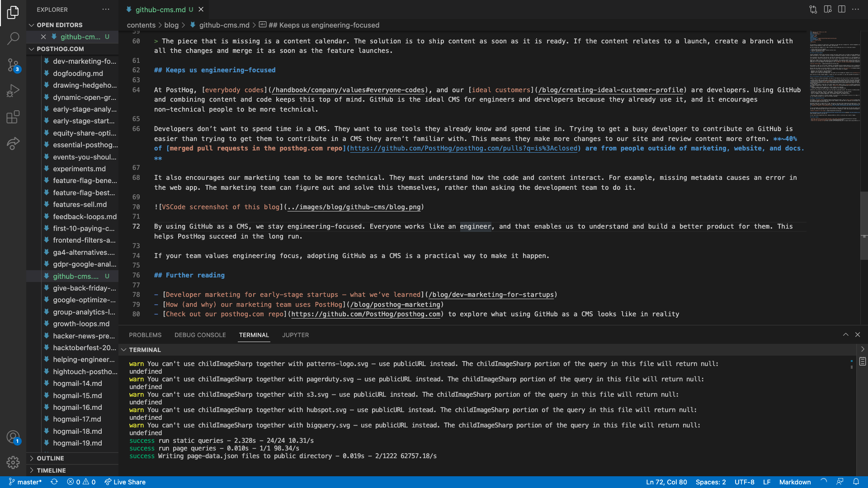The height and width of the screenshot is (488, 868).
Task: Click the Live Share button in the status bar
Action: (125, 482)
